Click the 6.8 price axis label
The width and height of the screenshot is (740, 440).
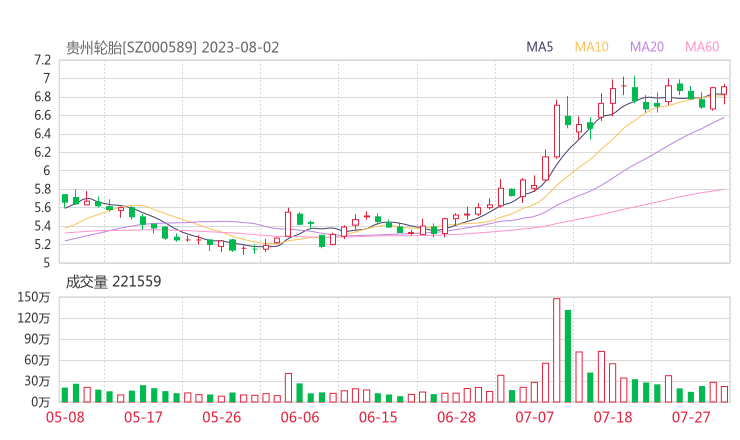coord(42,97)
